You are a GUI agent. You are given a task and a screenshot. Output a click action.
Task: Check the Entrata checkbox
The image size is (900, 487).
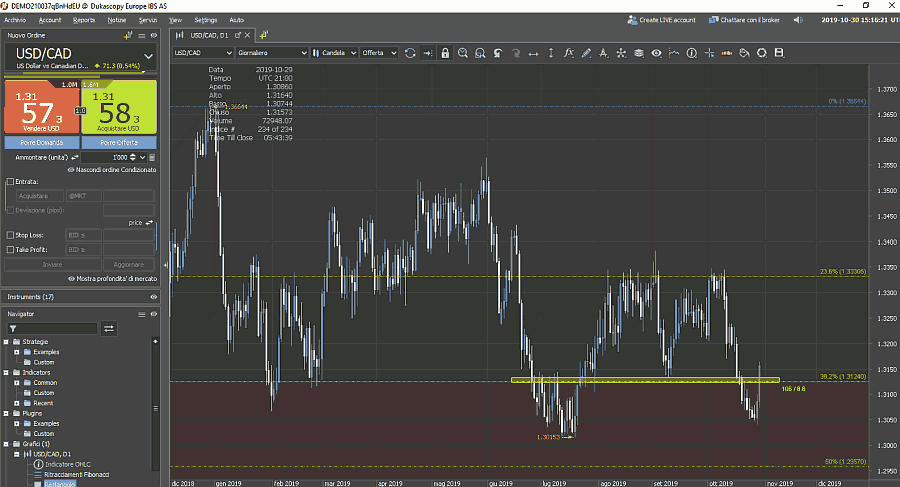[x=11, y=182]
